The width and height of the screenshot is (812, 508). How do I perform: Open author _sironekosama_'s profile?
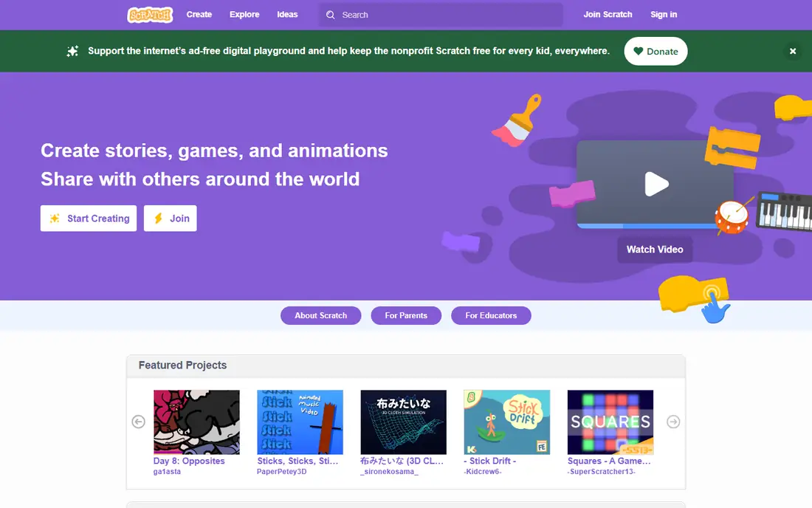tap(390, 472)
